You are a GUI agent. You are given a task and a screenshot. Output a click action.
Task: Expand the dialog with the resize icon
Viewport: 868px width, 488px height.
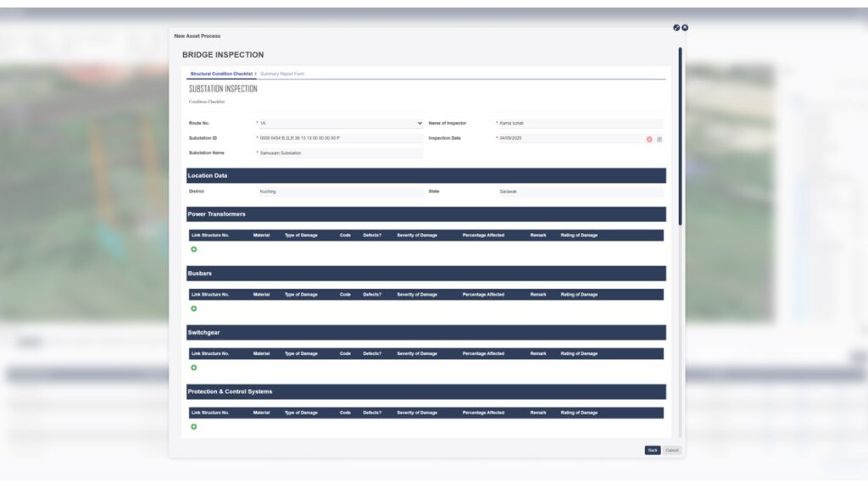click(676, 28)
